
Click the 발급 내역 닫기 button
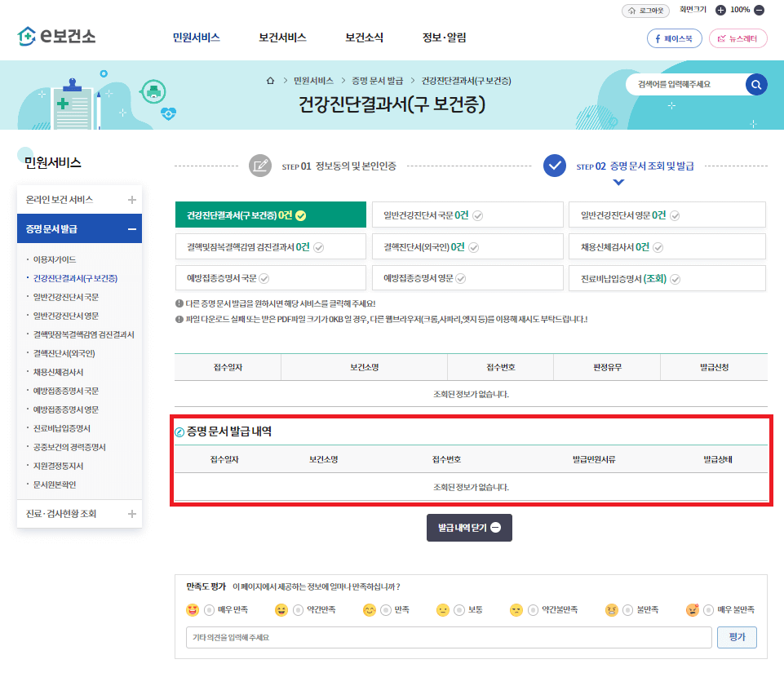pyautogui.click(x=469, y=527)
